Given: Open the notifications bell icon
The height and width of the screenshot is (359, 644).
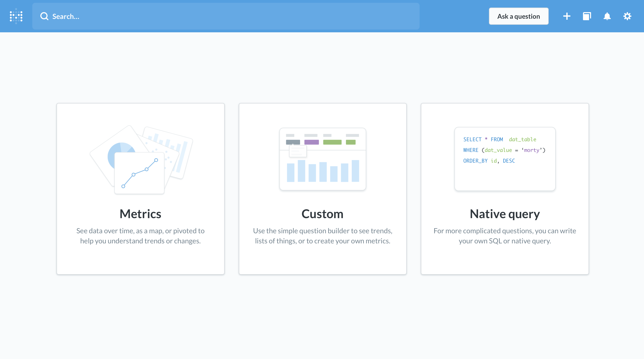Looking at the screenshot, I should [607, 16].
